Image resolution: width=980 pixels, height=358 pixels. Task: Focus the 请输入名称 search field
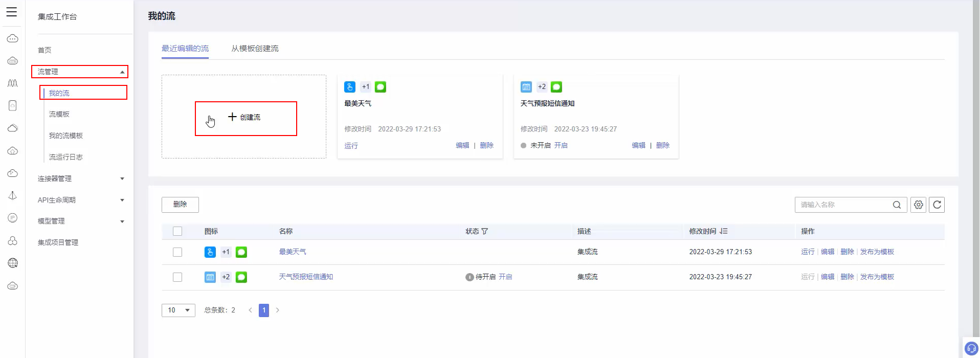click(851, 205)
